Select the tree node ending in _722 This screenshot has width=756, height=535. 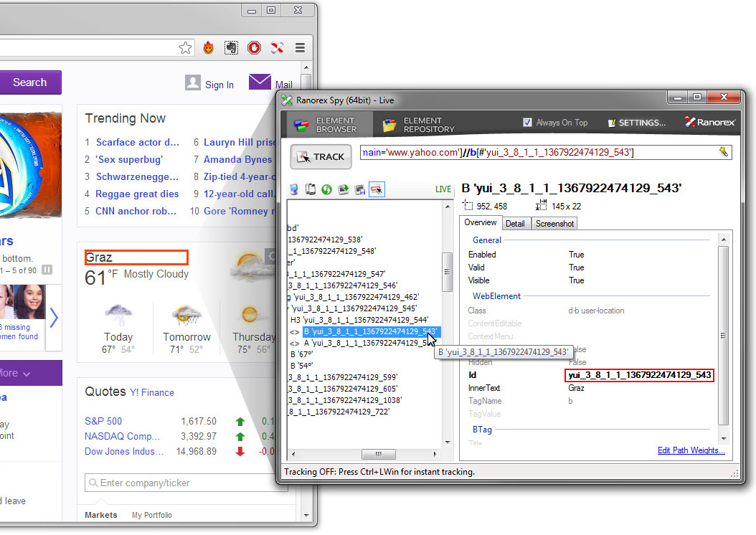coord(339,412)
